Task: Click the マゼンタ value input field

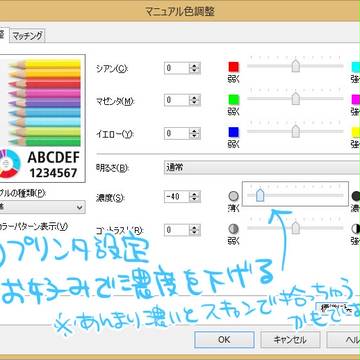Action: coord(177,100)
